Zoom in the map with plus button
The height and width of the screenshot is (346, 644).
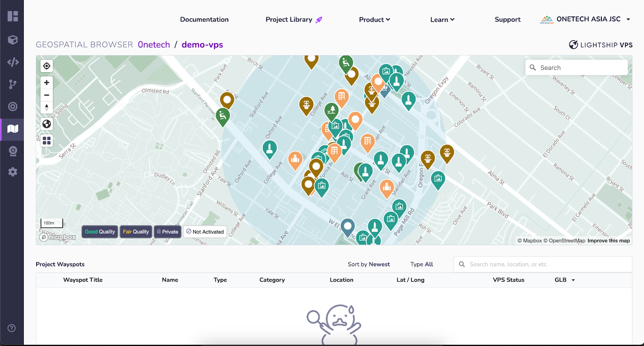[47, 83]
